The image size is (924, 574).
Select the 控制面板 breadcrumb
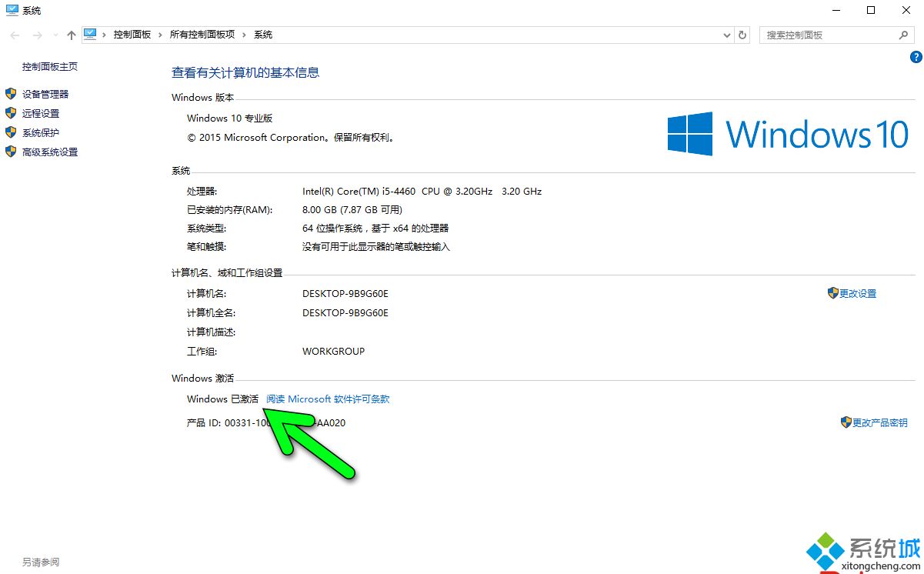coord(132,35)
